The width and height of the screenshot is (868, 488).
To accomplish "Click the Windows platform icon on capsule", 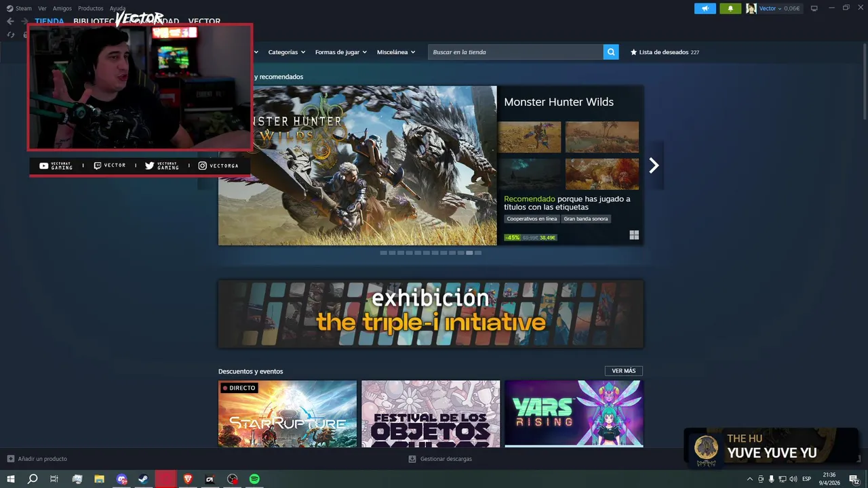I will [634, 235].
